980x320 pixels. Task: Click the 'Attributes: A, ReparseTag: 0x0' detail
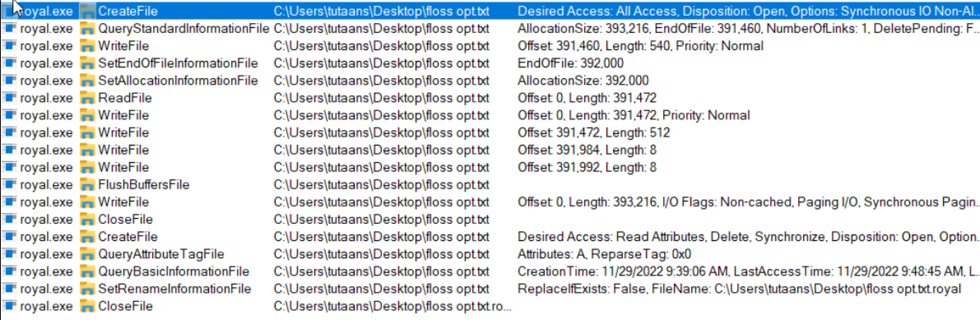pos(604,254)
